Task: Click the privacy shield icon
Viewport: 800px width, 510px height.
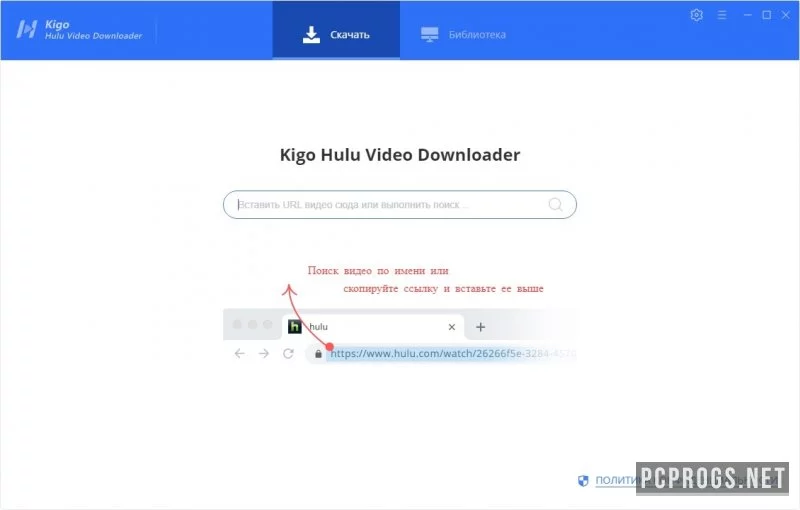Action: [583, 480]
